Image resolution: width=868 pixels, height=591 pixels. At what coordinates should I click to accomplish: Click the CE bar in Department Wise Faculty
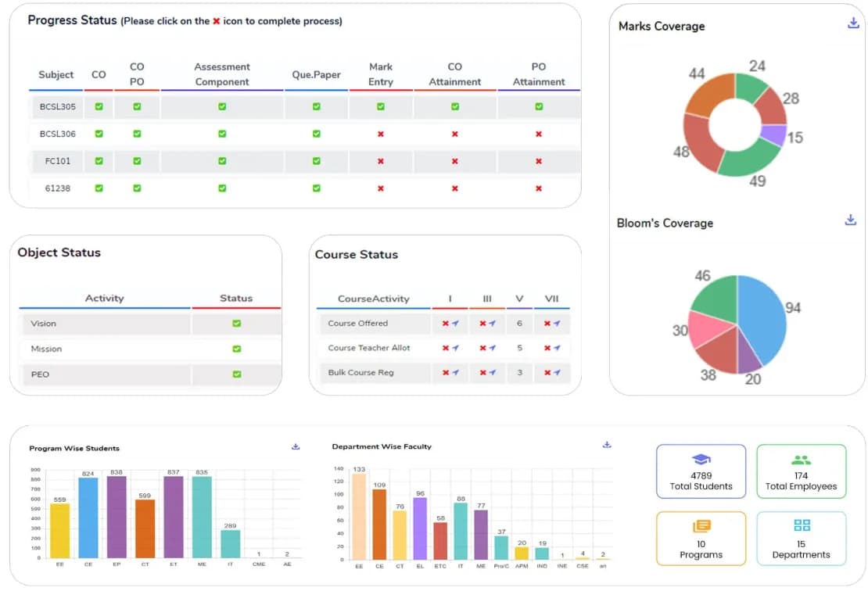click(379, 524)
